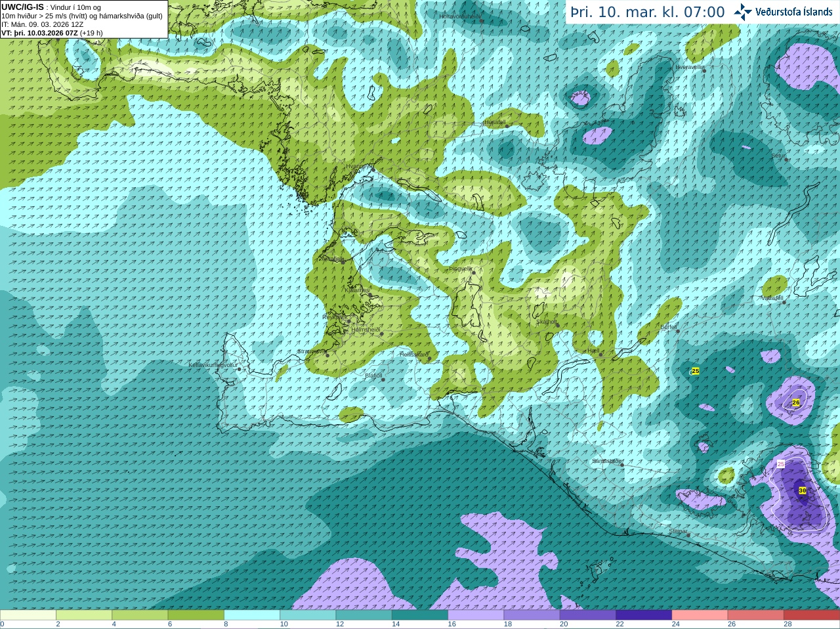Click the white 25 gust contour label
840x629 pixels.
[x=781, y=464]
